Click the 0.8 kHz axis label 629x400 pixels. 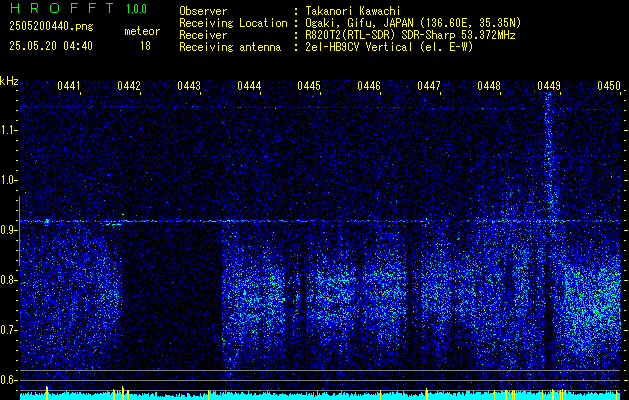point(8,280)
